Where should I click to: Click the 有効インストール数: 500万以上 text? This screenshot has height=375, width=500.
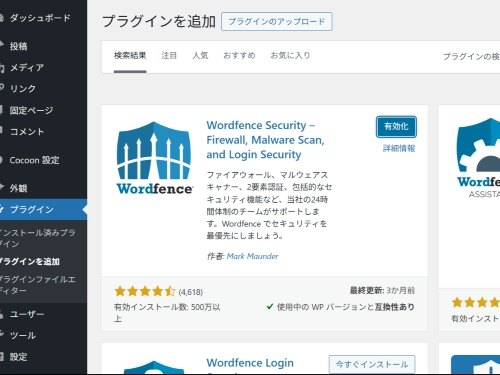coord(167,313)
